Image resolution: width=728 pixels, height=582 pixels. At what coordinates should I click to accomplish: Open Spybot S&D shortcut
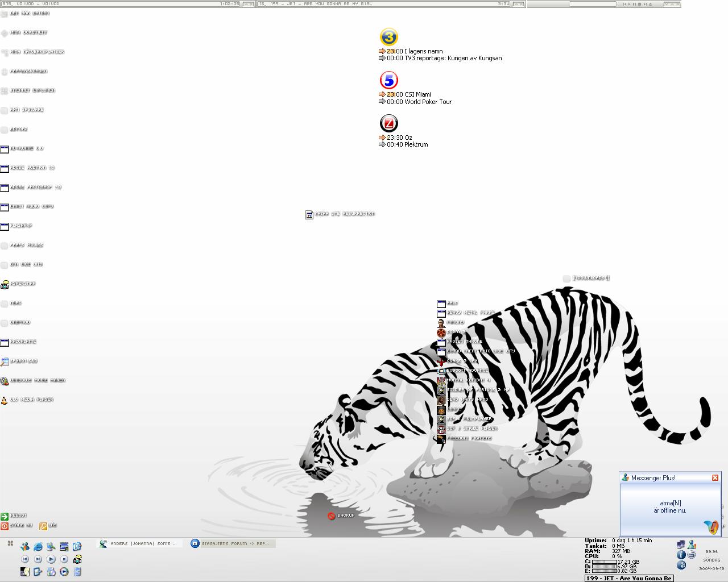(19, 361)
